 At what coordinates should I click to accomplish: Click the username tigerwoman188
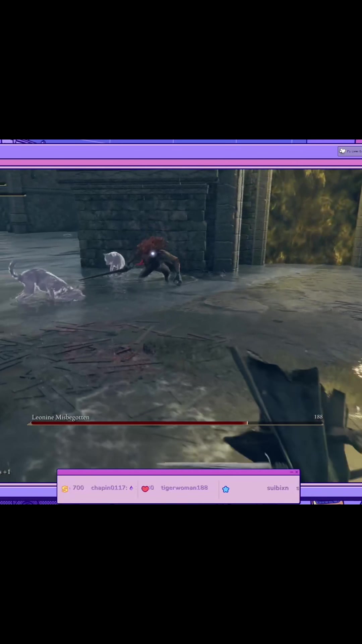(184, 488)
